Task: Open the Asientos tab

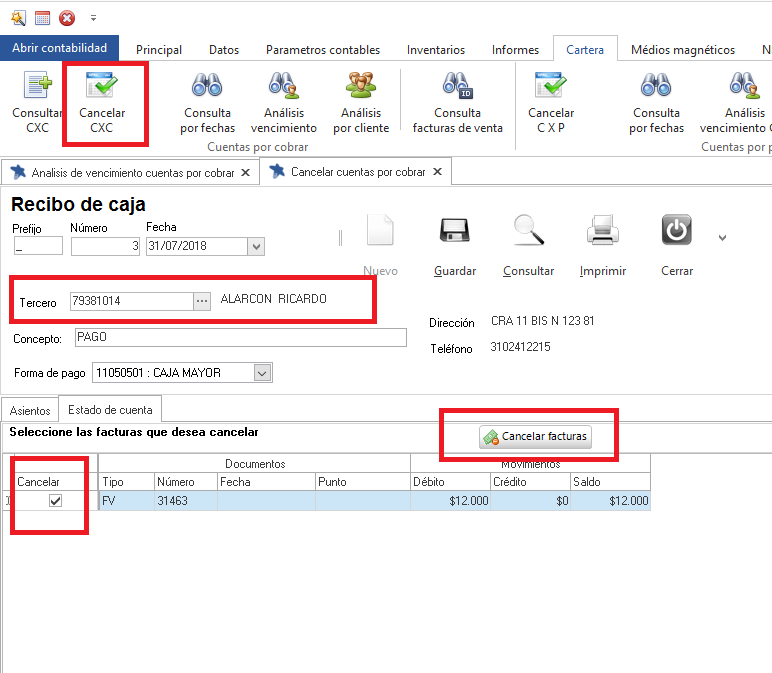Action: point(30,410)
